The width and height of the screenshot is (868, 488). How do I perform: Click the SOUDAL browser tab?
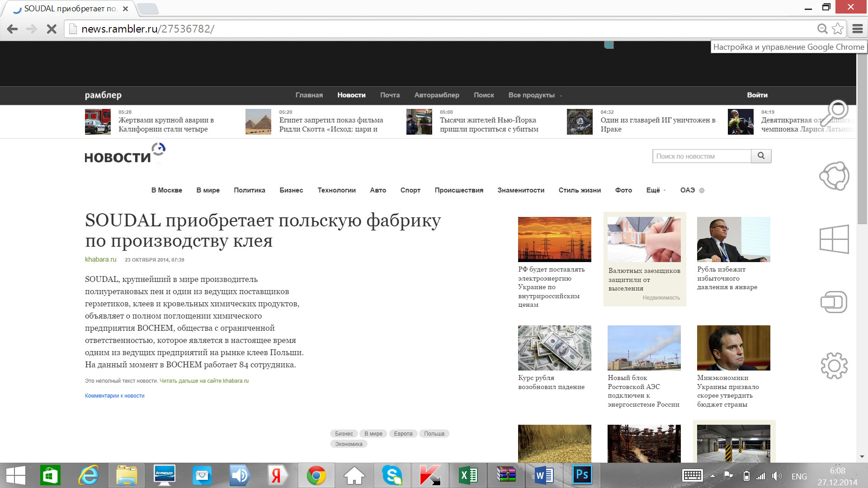point(70,9)
